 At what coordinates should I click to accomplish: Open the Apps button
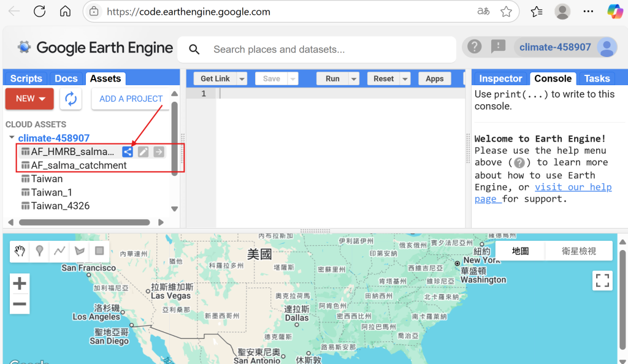435,79
